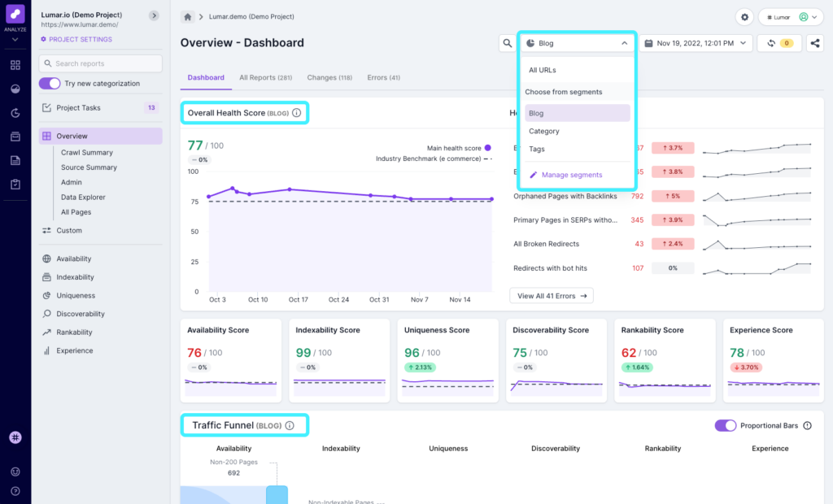This screenshot has width=833, height=504.
Task: Switch to Errors (41) tab
Action: pos(384,77)
